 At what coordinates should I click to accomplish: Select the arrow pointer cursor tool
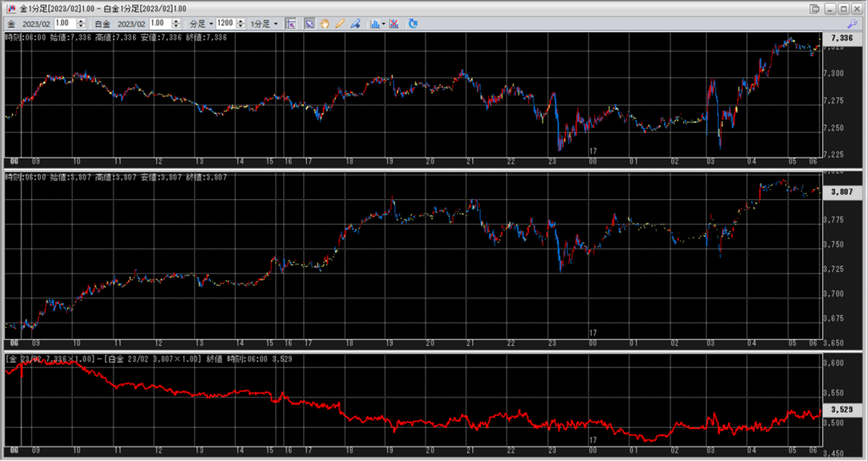point(309,24)
